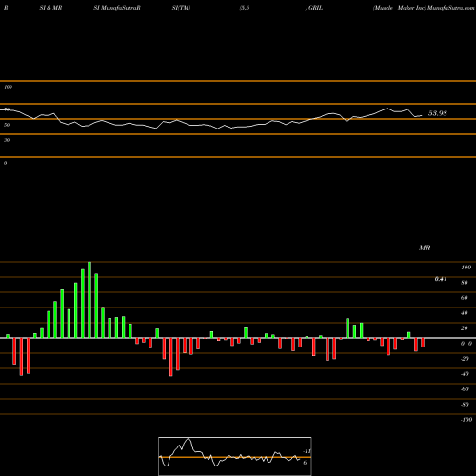The width and height of the screenshot is (476, 476).
Task: Click the 'SI MunafaSutraR' header text
Action: [117, 8]
